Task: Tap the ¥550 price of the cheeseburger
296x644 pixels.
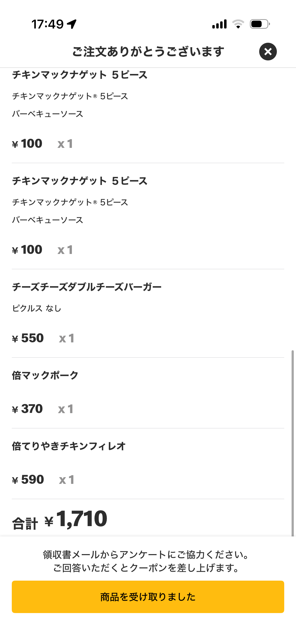Action: pos(28,338)
